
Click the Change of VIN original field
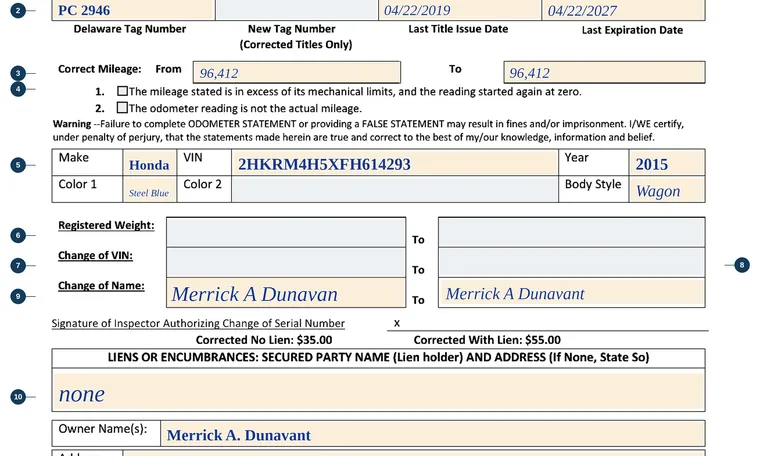point(286,263)
